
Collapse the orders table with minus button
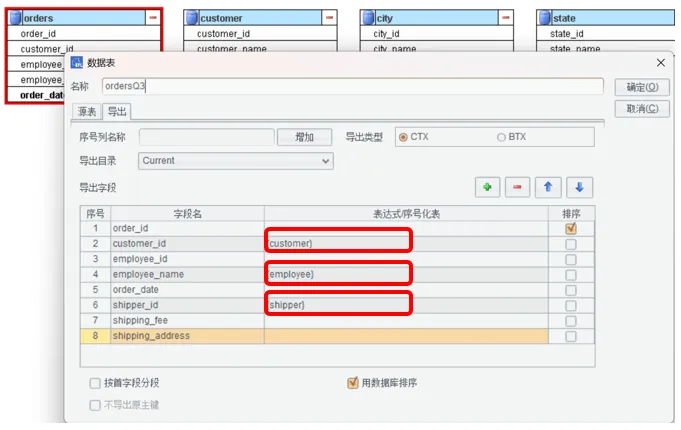153,18
